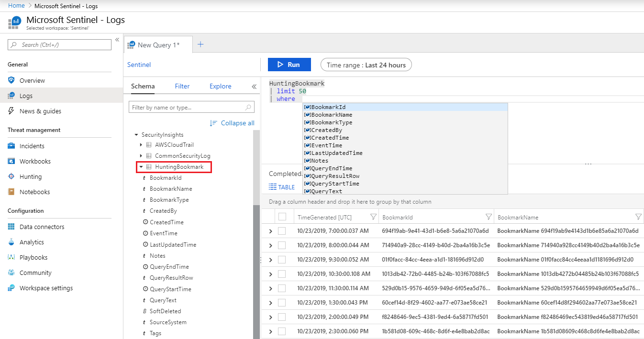Viewport: 644px width, 339px height.
Task: Check the row for 7:00:00.037 AM
Action: (282, 231)
